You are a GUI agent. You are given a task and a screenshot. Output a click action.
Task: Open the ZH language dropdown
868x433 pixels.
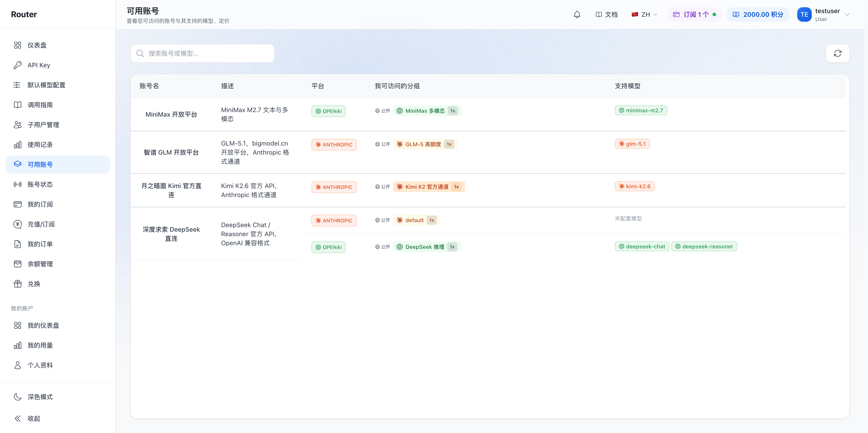[x=644, y=14]
